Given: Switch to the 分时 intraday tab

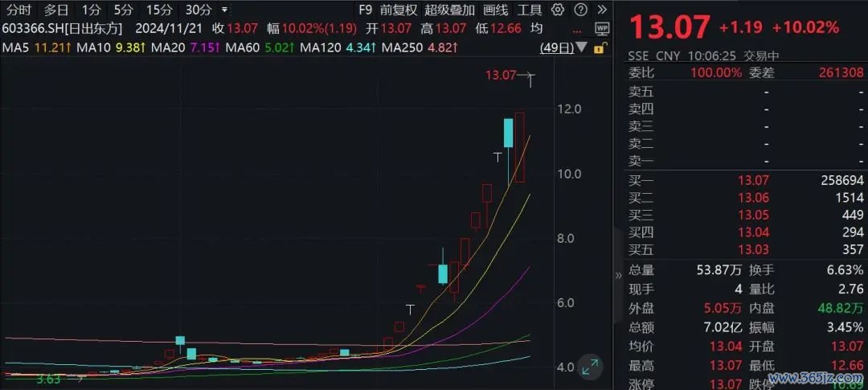Looking at the screenshot, I should click(x=18, y=10).
